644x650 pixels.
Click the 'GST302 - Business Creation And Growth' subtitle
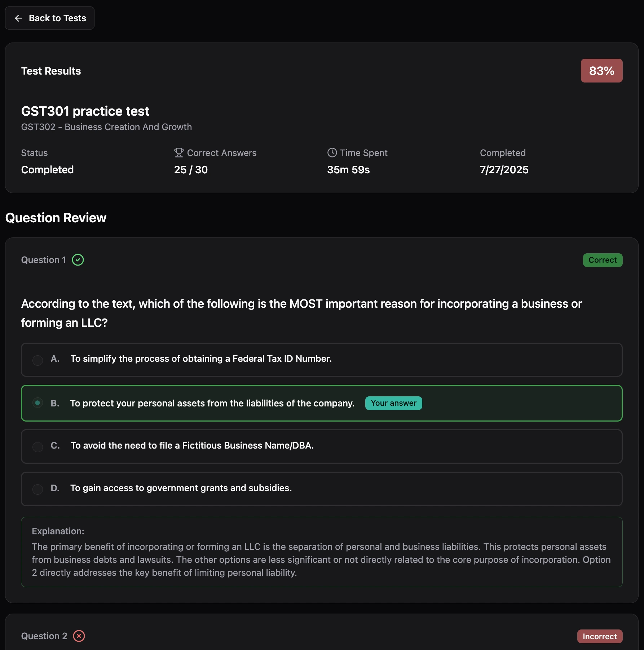pos(106,127)
